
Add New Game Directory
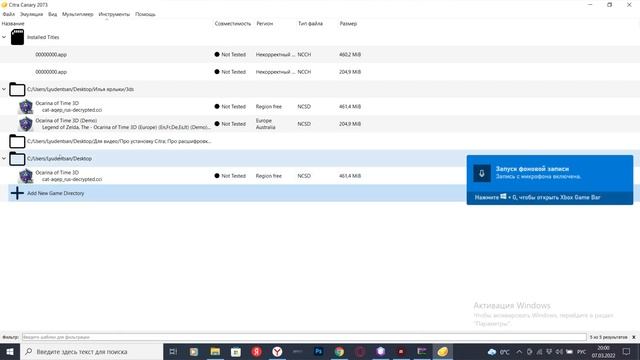(x=56, y=193)
